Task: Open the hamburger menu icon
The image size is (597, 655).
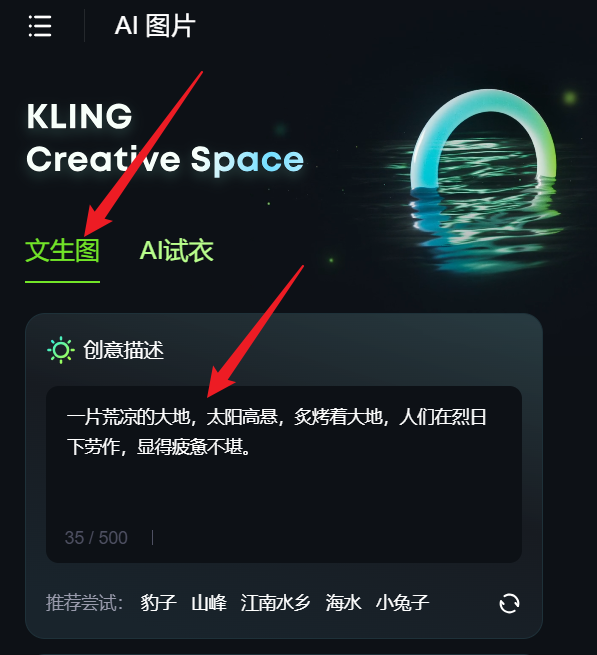Action: pos(40,26)
